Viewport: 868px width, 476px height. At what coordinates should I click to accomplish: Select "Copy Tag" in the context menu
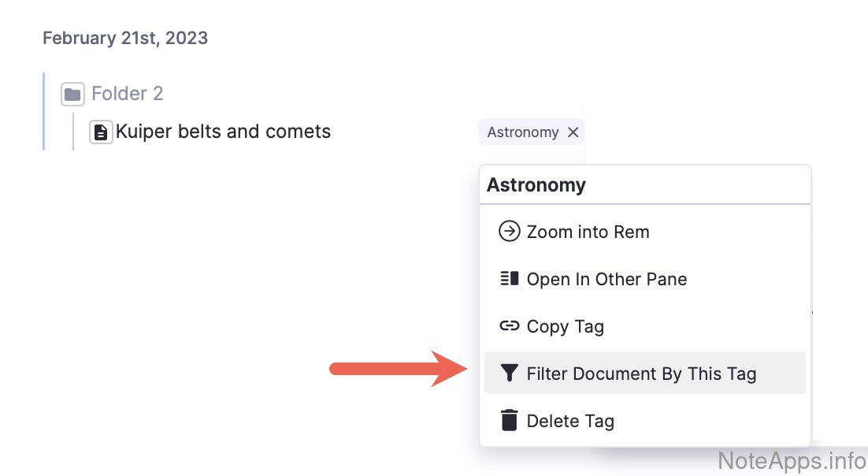(x=565, y=326)
